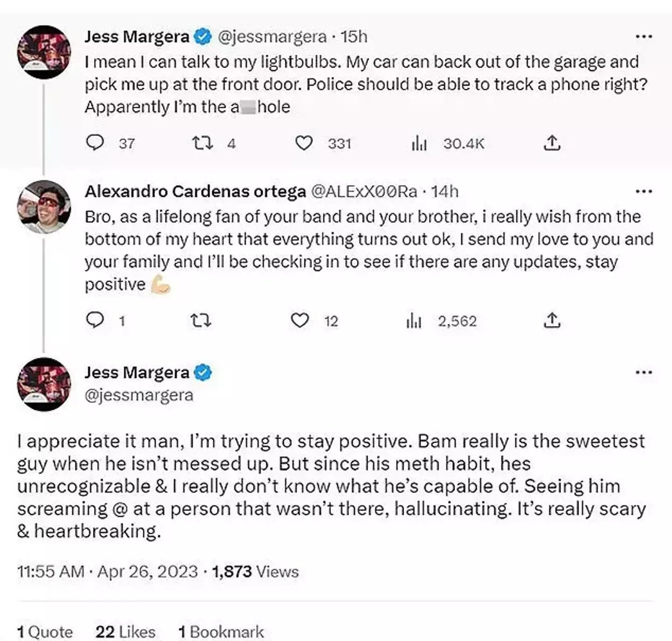Share Jess Margera's first tweet
This screenshot has width=672, height=641.
552,143
